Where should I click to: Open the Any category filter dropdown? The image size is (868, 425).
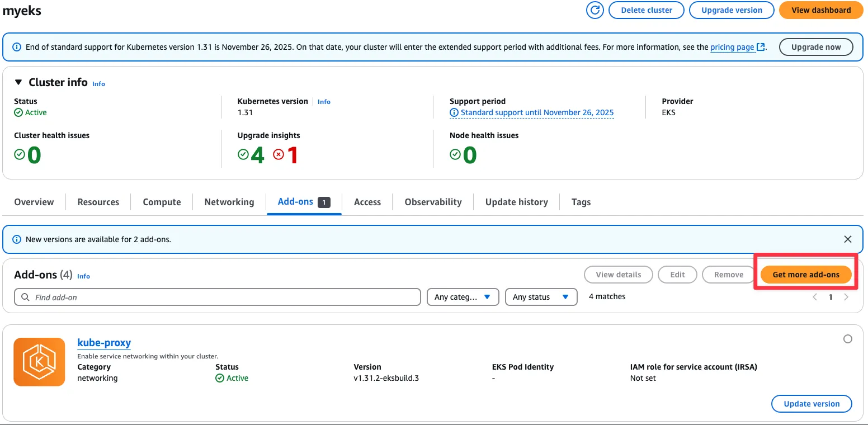tap(463, 297)
